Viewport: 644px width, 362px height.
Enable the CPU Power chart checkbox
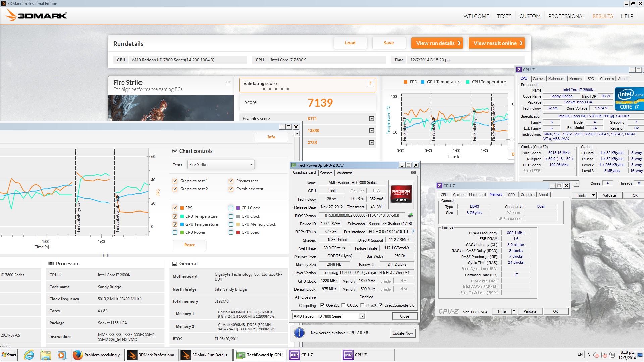pos(175,232)
